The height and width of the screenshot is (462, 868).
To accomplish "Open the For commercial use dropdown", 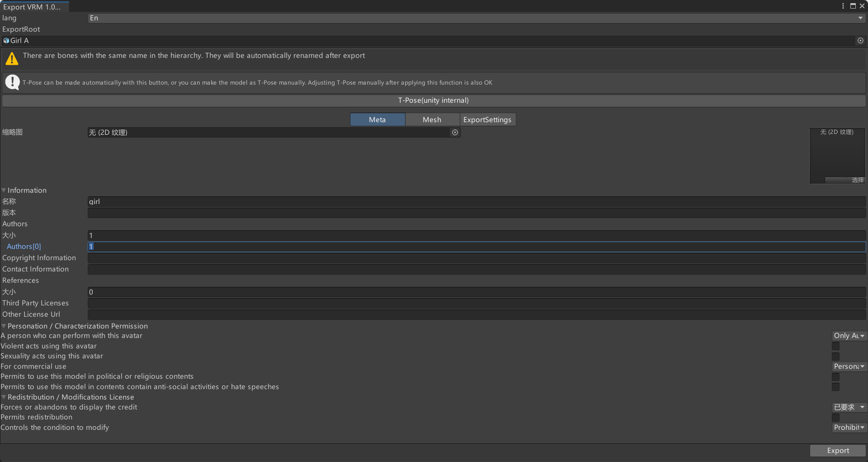I will (x=849, y=367).
